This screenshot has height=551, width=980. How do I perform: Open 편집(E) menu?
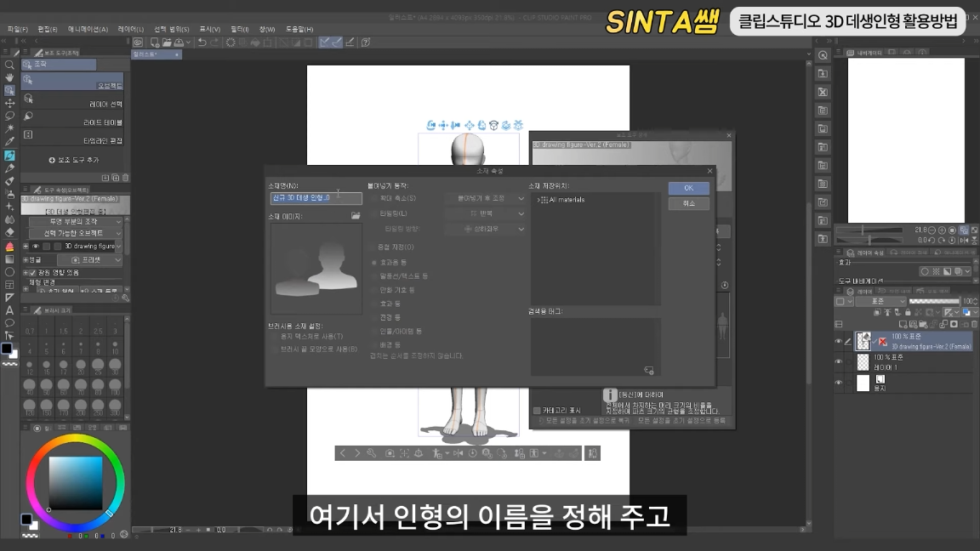point(48,30)
